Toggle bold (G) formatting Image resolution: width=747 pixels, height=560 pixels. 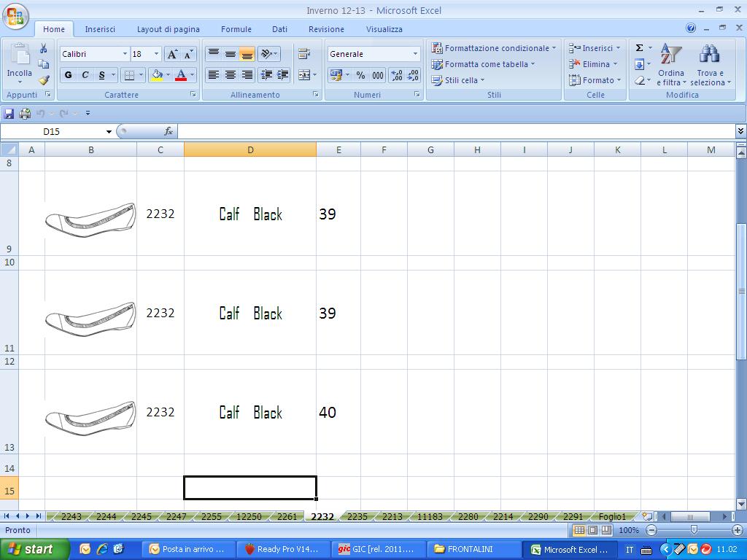[x=68, y=75]
